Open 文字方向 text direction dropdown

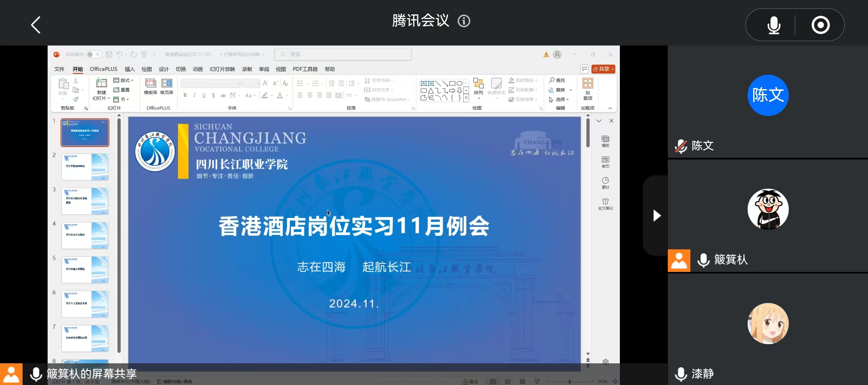(379, 80)
